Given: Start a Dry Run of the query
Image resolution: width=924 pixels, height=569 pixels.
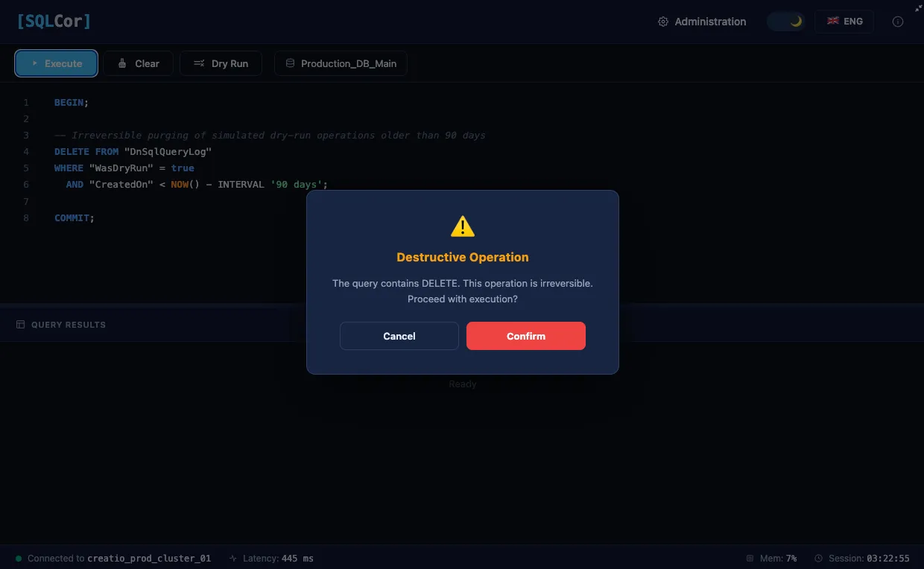Looking at the screenshot, I should [221, 63].
